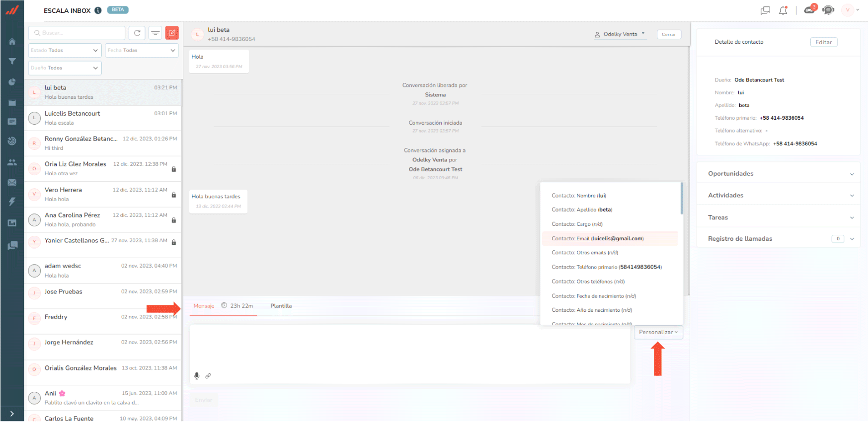Open the Estado Todos dropdown

coord(65,50)
